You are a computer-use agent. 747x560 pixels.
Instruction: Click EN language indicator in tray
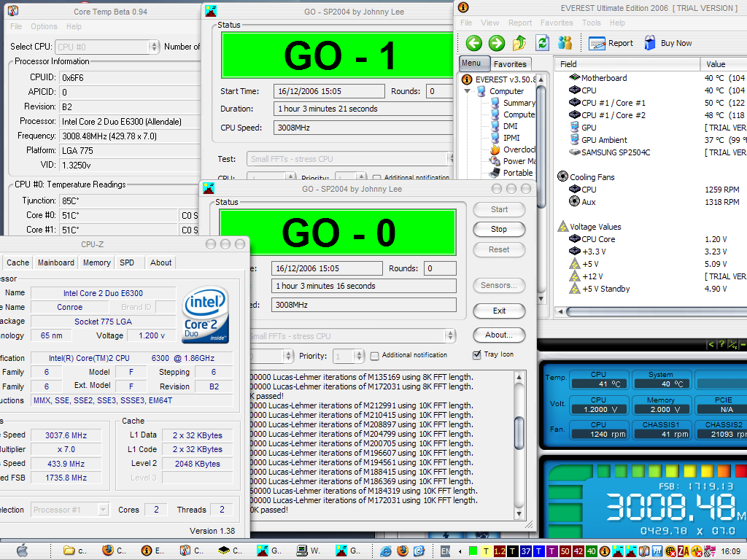pos(445,551)
